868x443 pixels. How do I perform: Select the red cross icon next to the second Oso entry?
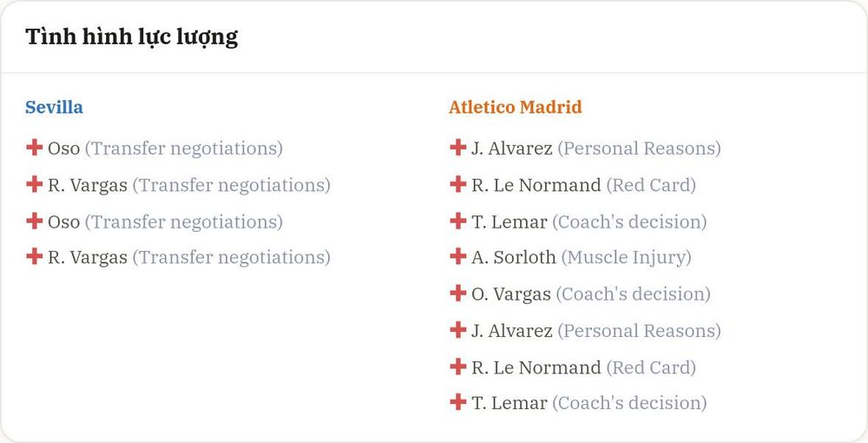[x=35, y=221]
